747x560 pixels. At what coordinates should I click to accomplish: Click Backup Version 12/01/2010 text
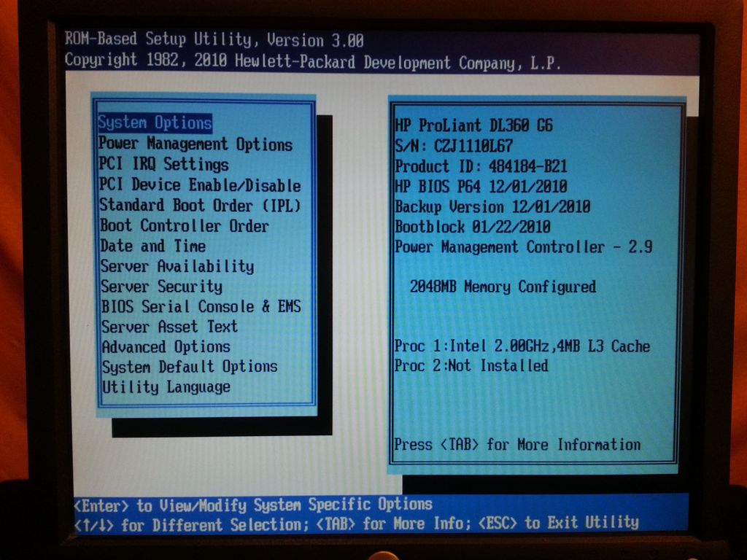[x=492, y=206]
